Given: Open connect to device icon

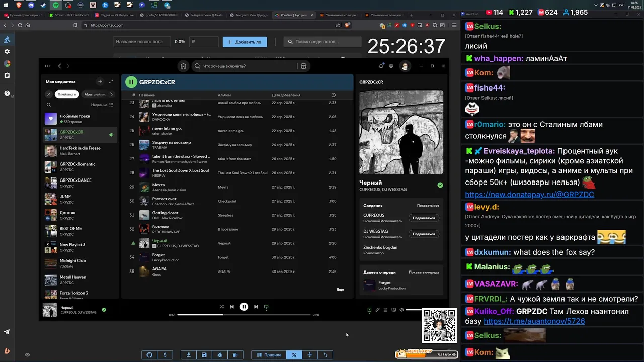Looking at the screenshot, I should click(x=393, y=310).
